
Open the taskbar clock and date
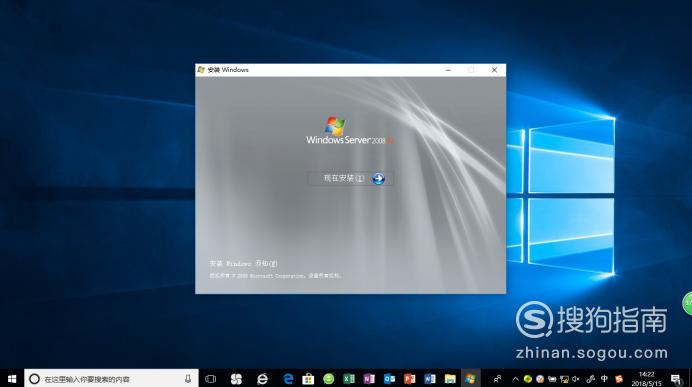646,379
